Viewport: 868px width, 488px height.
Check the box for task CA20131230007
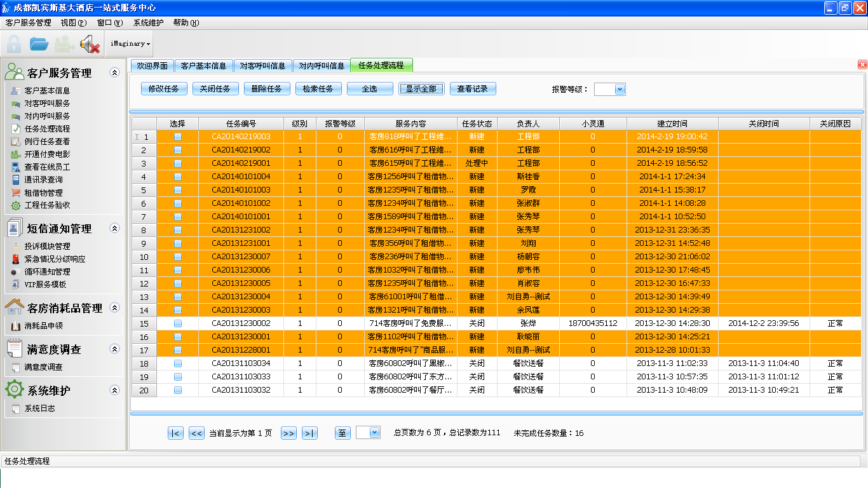177,257
